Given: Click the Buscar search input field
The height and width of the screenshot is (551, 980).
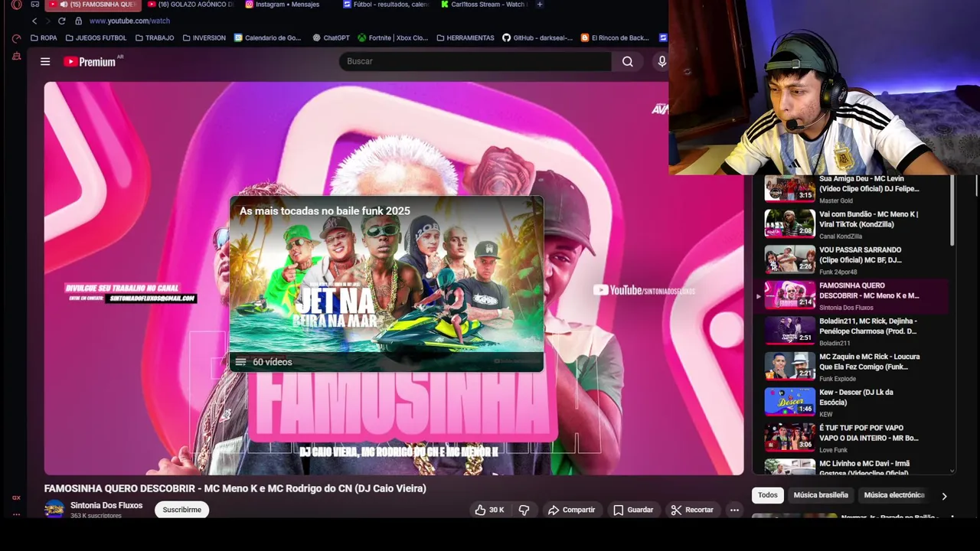Looking at the screenshot, I should (x=475, y=61).
